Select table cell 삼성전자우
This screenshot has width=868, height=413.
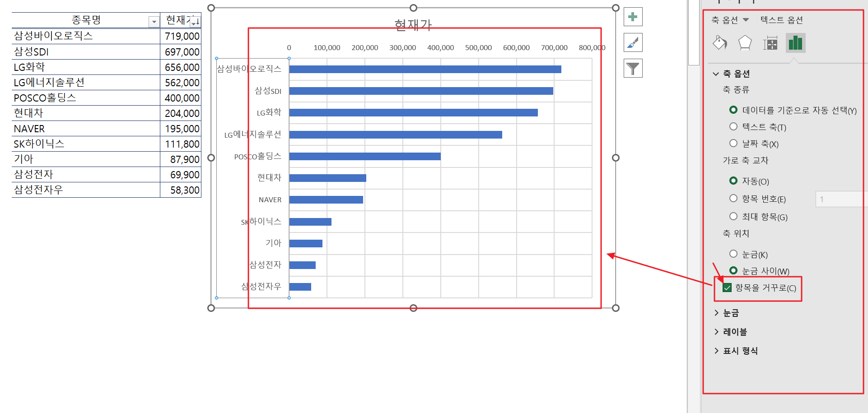(x=86, y=190)
